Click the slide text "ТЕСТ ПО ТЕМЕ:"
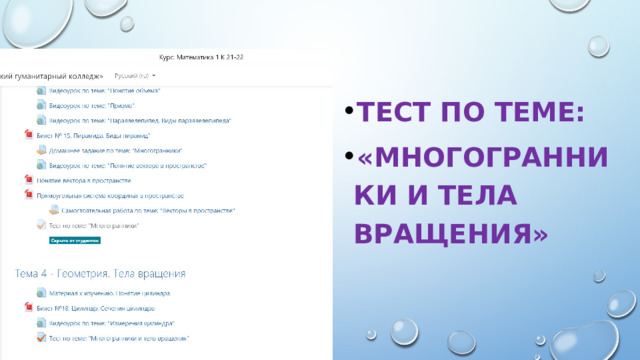Viewport: 640px width, 360px height. (x=471, y=111)
